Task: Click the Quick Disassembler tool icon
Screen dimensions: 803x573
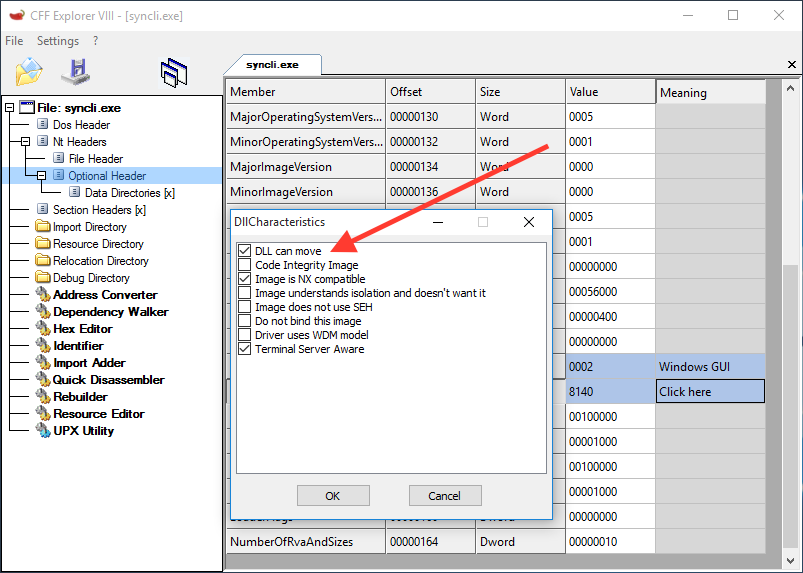Action: [43, 379]
